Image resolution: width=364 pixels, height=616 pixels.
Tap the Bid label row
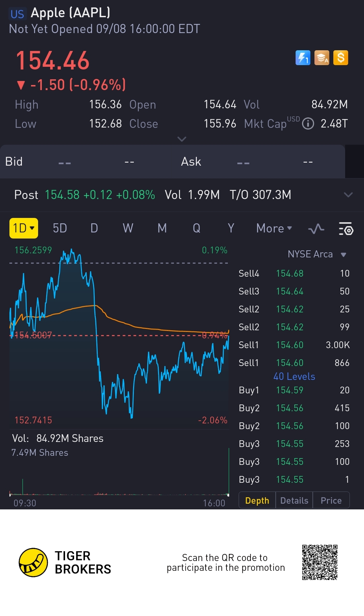pyautogui.click(x=14, y=162)
